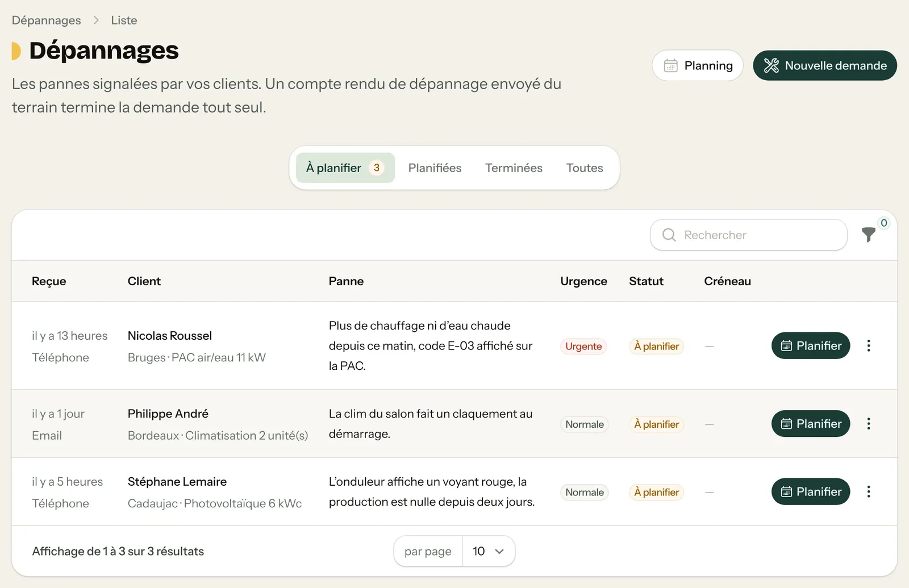Screen dimensions: 909x588
Task: Open row actions for Philippe André
Action: point(869,424)
